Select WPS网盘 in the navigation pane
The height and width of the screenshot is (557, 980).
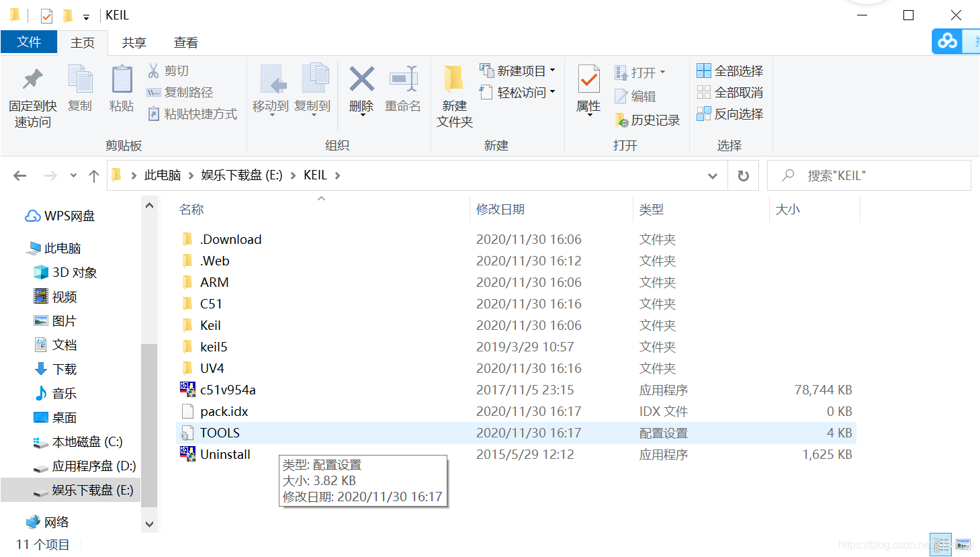pos(60,216)
